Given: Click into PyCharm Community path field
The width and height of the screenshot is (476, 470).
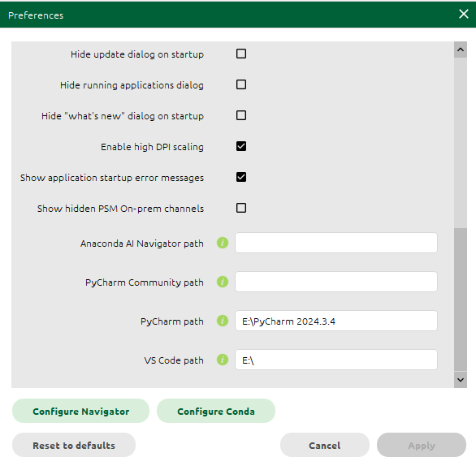Looking at the screenshot, I should coord(336,282).
